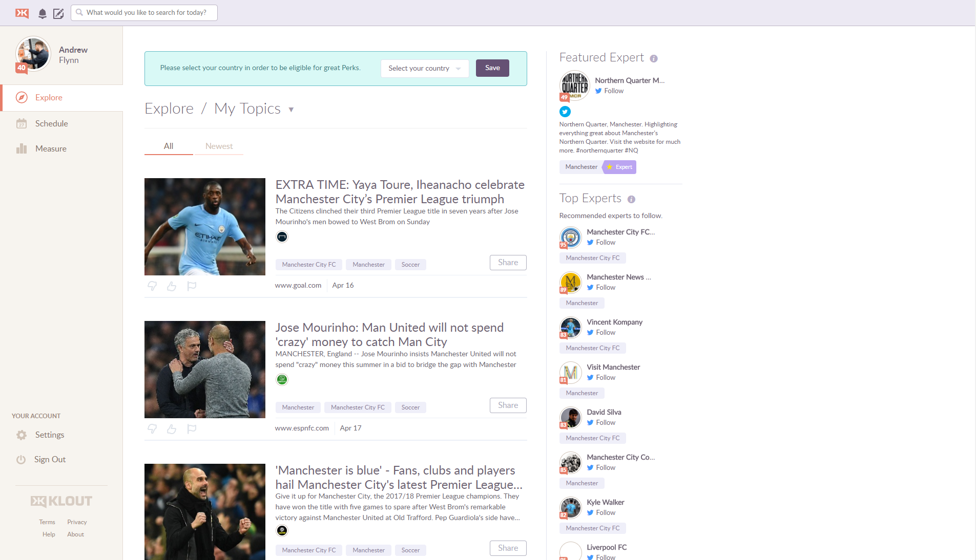
Task: Click the Top Experts info icon
Action: pyautogui.click(x=631, y=199)
